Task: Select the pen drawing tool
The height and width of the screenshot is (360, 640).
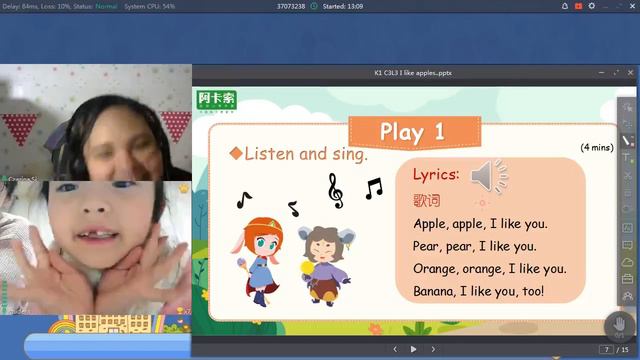Action: coord(627,141)
